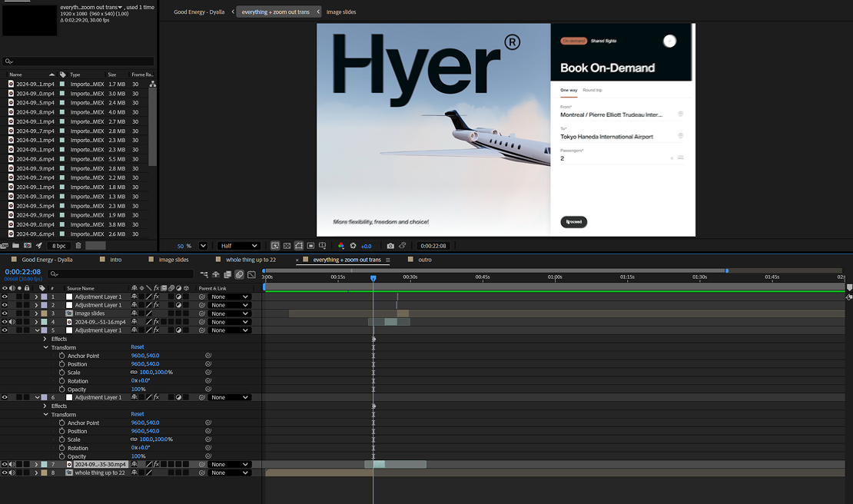
Task: Expand the Effects group under layer 6
Action: coord(45,406)
